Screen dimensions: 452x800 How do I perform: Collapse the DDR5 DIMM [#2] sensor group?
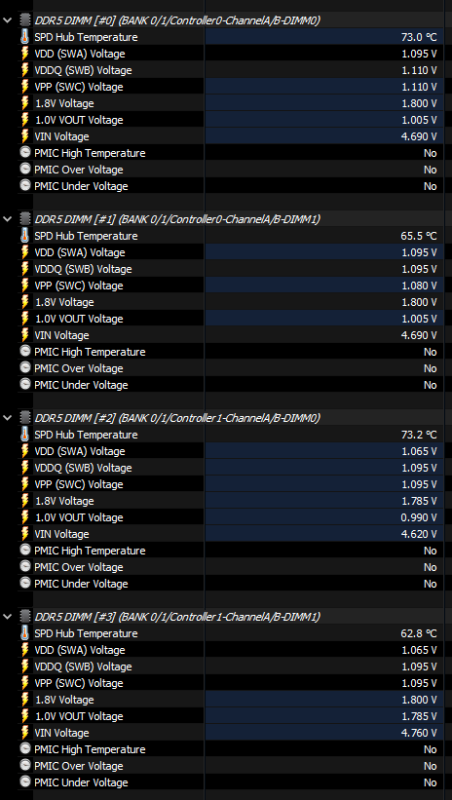[7, 418]
